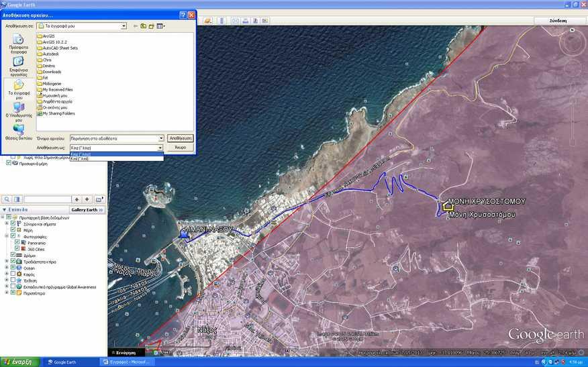Click the save image toolbar icon
This screenshot has width=588, height=367.
pyautogui.click(x=255, y=21)
